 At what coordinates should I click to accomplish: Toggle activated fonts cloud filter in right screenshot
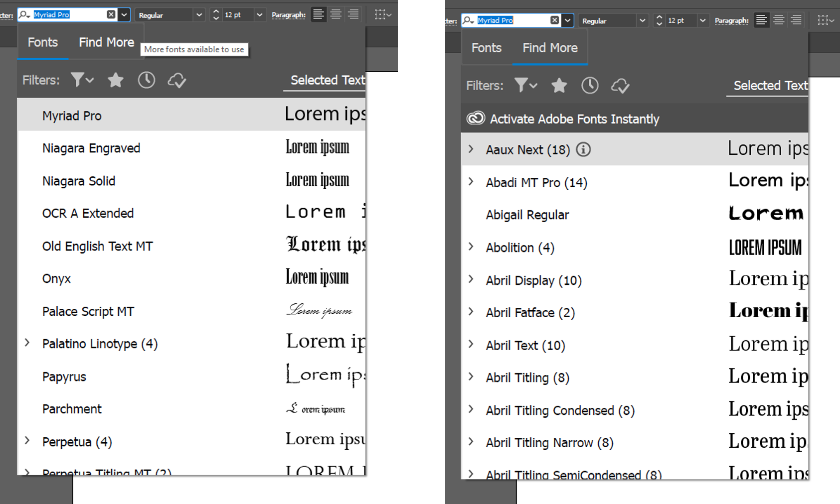[620, 86]
